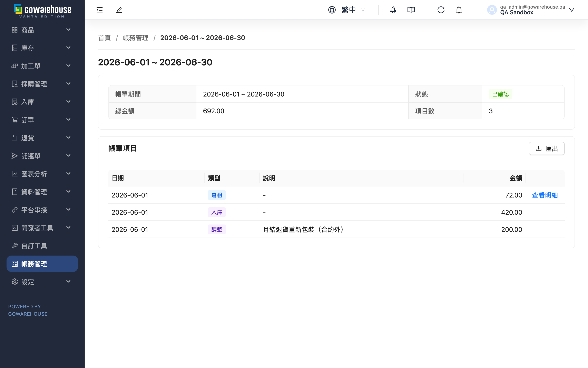Click the 庫存 inventory icon in sidebar
This screenshot has width=588, height=368.
pos(14,48)
